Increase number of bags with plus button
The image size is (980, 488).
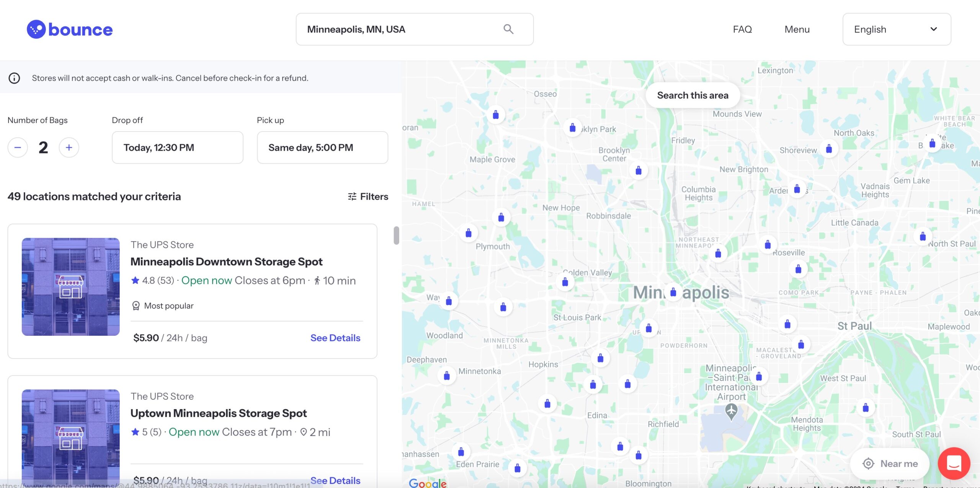point(69,147)
